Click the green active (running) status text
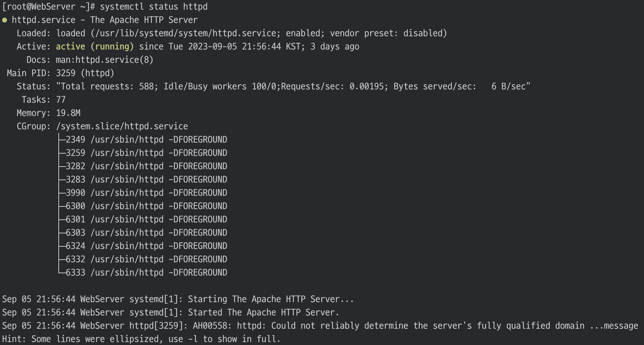Image resolution: width=644 pixels, height=345 pixels. pos(95,47)
